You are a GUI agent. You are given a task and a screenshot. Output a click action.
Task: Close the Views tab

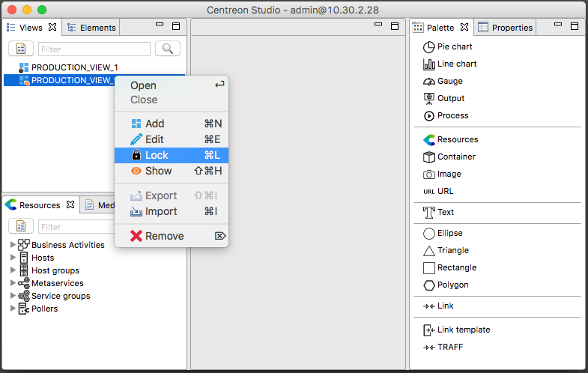(52, 27)
